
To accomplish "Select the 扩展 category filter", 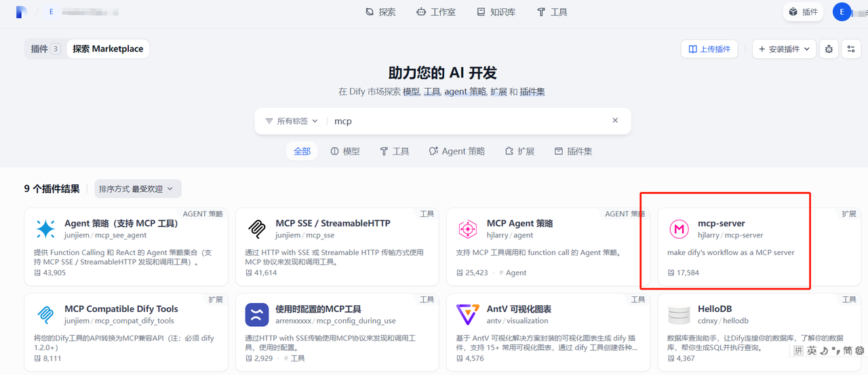I will 519,151.
